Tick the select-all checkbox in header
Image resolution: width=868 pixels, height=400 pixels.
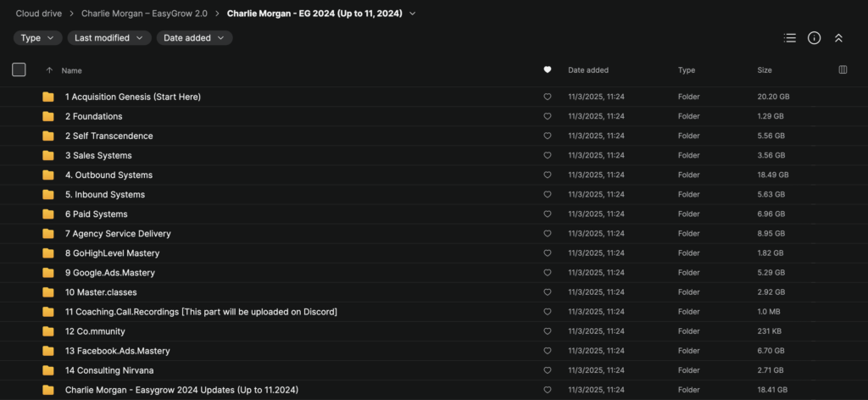19,70
